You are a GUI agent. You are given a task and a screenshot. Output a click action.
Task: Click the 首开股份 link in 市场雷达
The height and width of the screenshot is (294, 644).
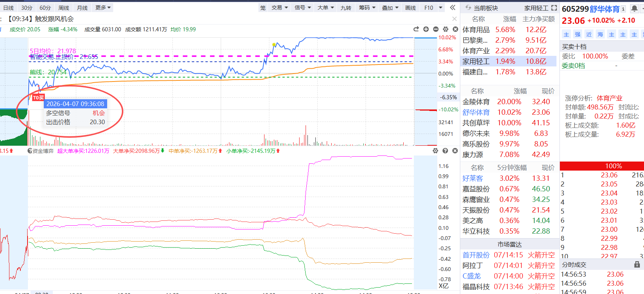[x=476, y=255]
